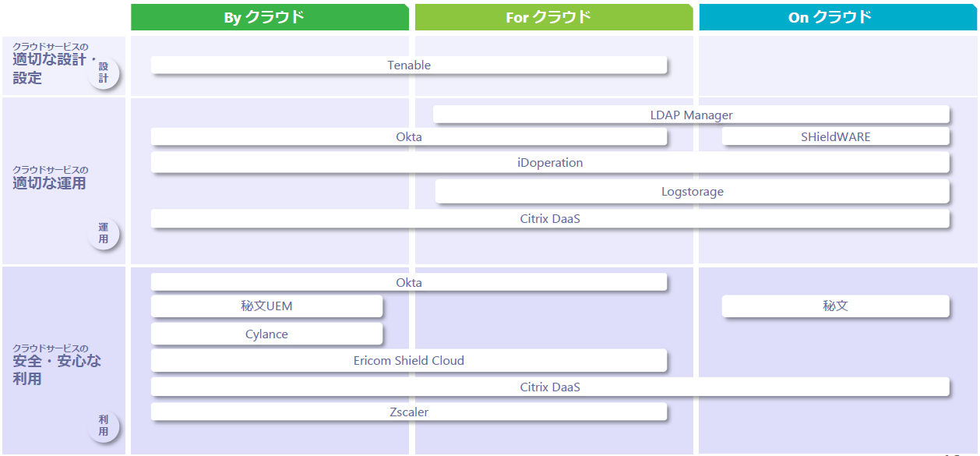Screen dimensions: 980x456
Task: Select the Tenable product bar
Action: click(x=409, y=65)
